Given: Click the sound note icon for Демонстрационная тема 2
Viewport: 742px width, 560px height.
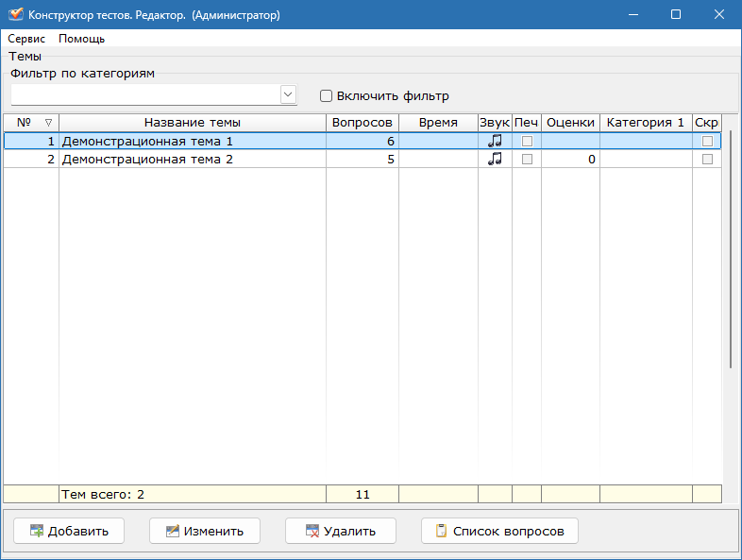Looking at the screenshot, I should [495, 159].
